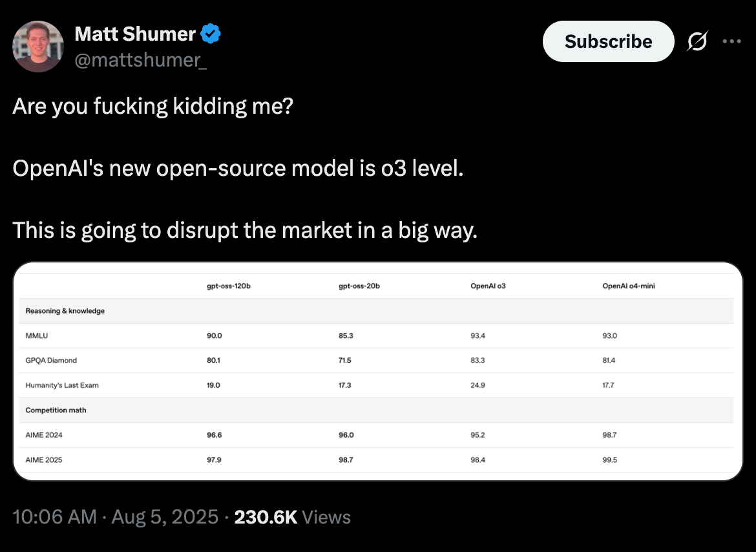Click the @mattshumer_ handle
Viewport: 756px width, 552px height.
click(x=141, y=59)
